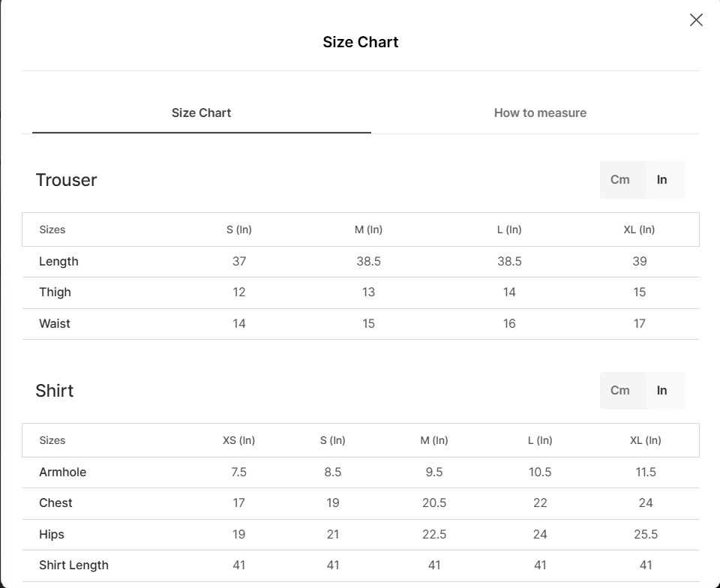Click the Trouser Thigh row label

[x=55, y=292]
